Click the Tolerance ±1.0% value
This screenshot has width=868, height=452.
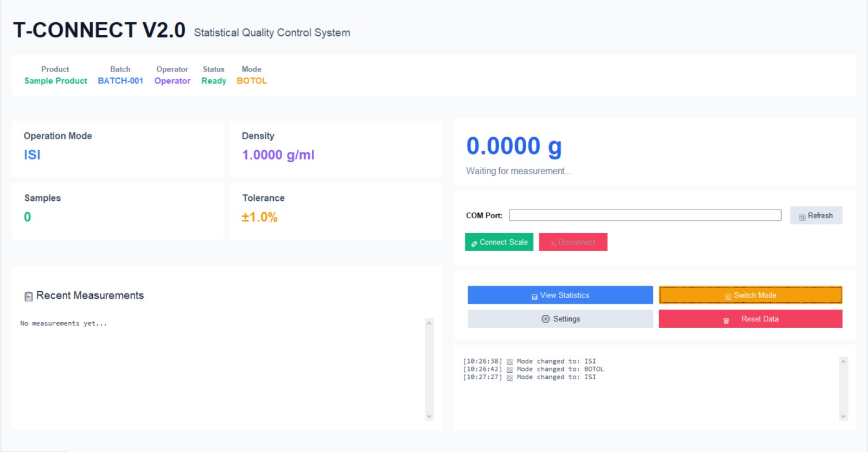[259, 217]
